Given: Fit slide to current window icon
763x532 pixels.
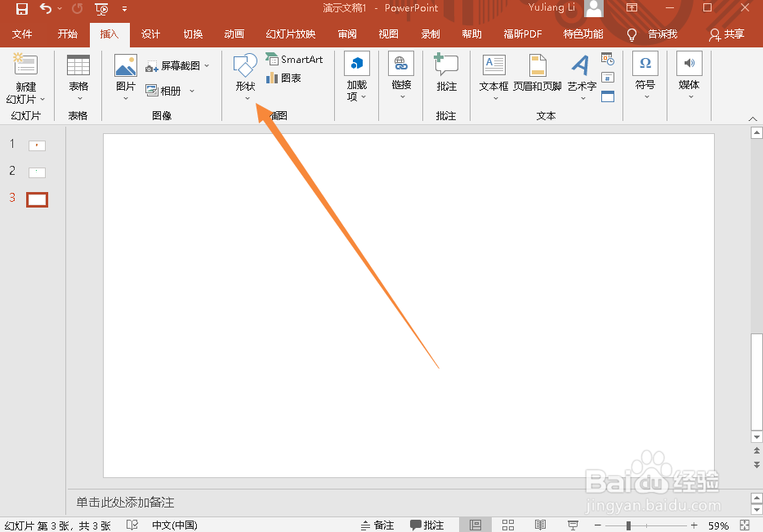Looking at the screenshot, I should click(x=744, y=525).
